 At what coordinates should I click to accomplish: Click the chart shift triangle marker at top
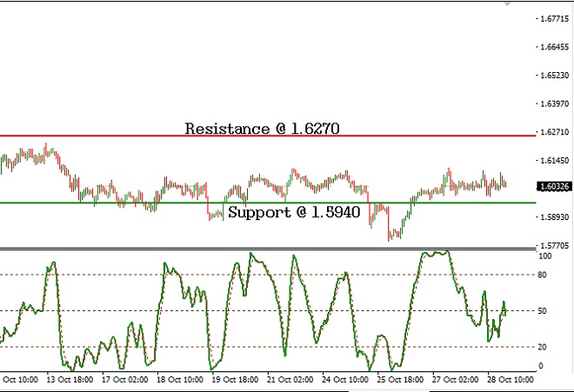(x=507, y=4)
